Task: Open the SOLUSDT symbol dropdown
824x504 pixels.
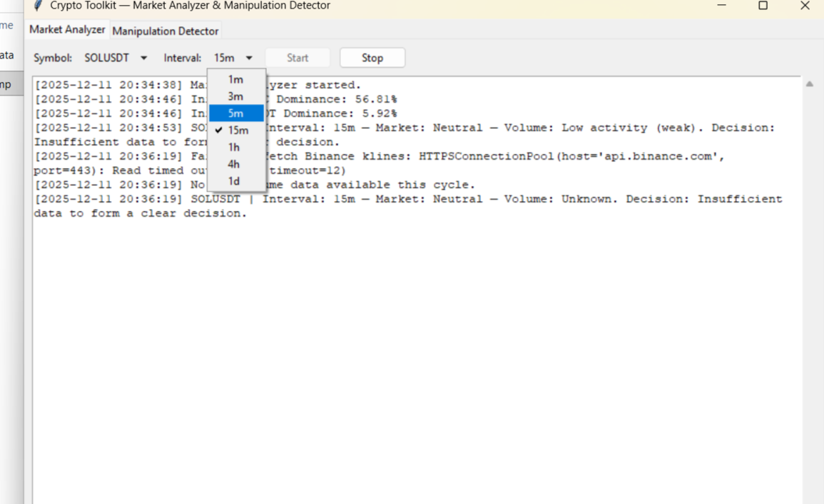Action: pos(116,58)
